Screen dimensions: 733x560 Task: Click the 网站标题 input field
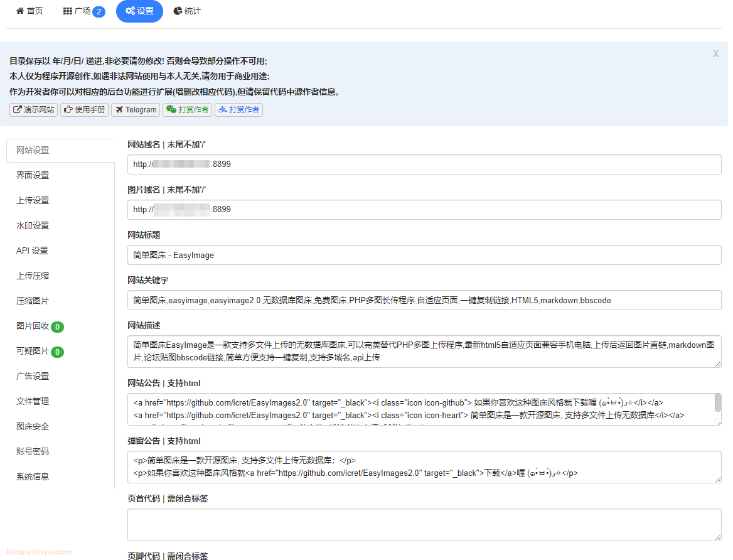(x=424, y=255)
